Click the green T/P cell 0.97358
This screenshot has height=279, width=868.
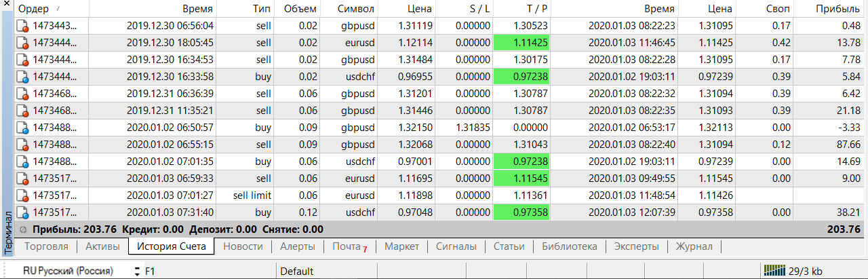[523, 212]
